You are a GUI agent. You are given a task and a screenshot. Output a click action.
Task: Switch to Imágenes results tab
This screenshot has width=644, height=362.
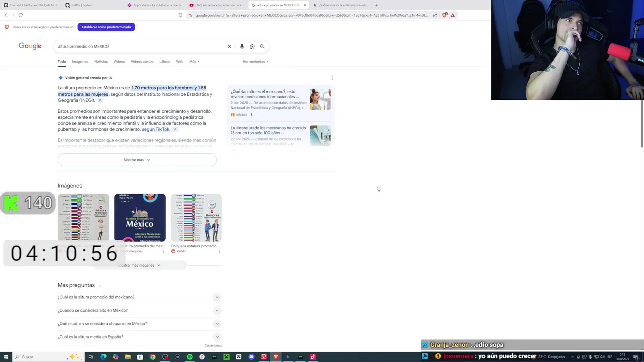pyautogui.click(x=80, y=61)
